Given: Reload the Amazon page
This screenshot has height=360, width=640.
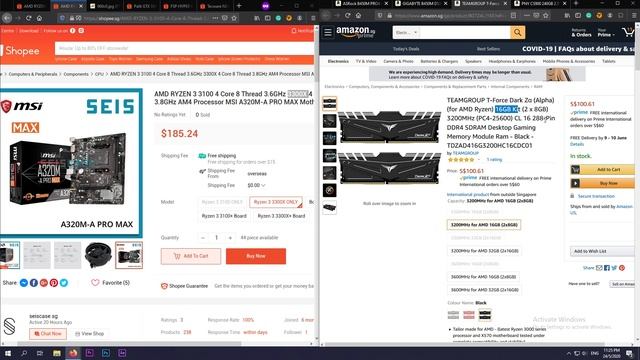Looking at the screenshot, I should [x=347, y=16].
